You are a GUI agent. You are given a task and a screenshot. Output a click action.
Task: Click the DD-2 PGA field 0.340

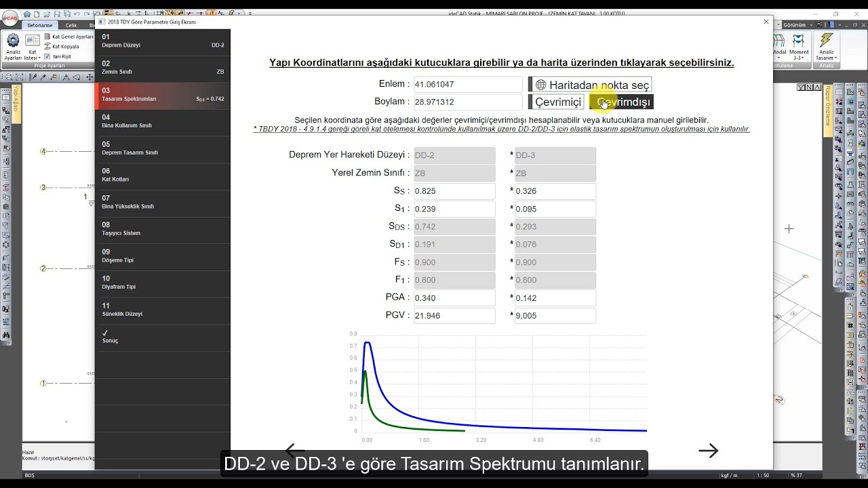454,298
